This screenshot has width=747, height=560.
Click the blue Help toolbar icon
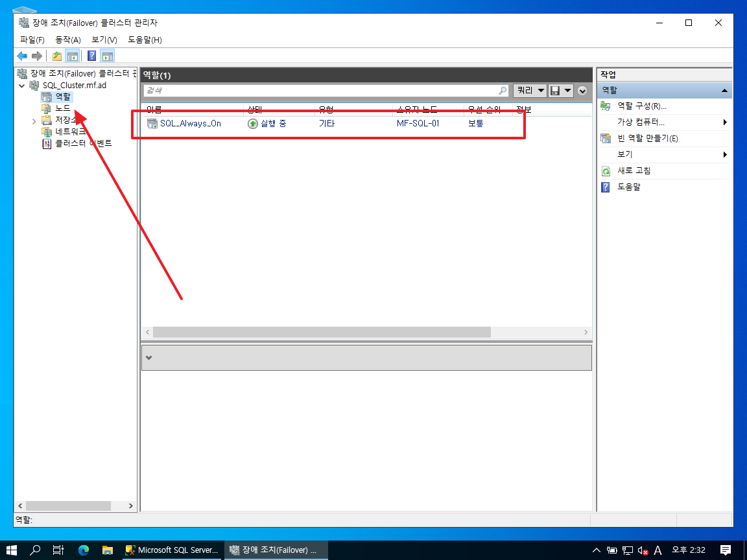pos(92,56)
